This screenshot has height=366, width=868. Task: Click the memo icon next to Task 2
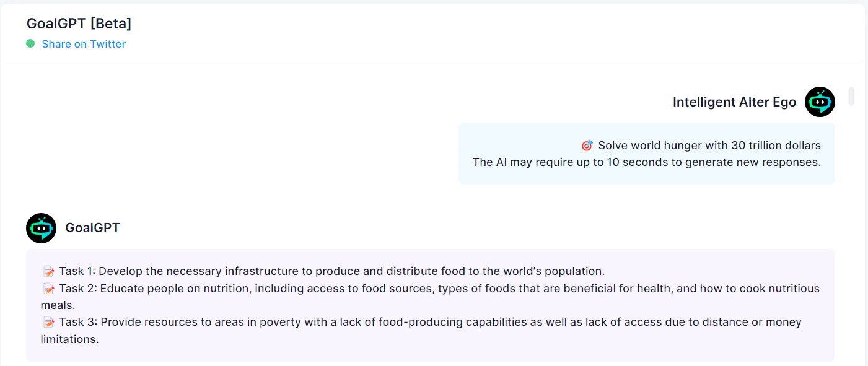click(x=48, y=289)
